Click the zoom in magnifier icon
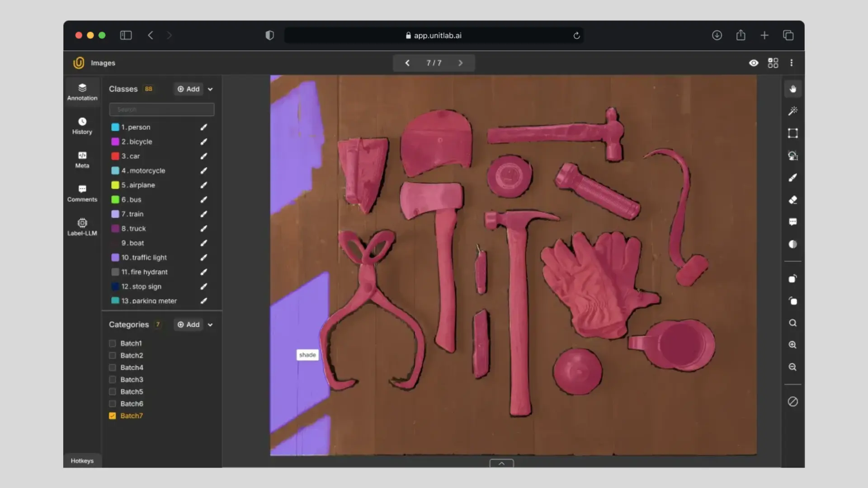Screen dimensions: 868x488 (x=793, y=345)
